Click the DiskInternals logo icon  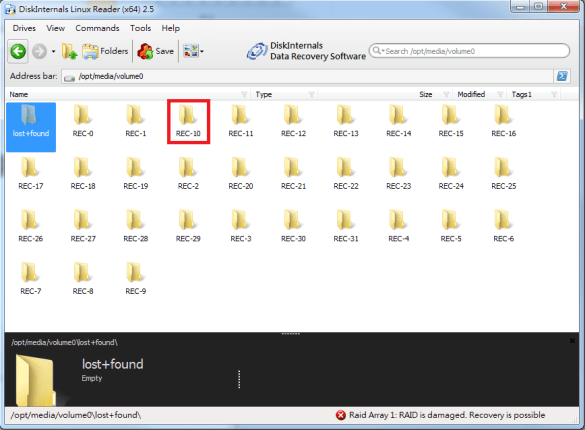click(x=257, y=51)
